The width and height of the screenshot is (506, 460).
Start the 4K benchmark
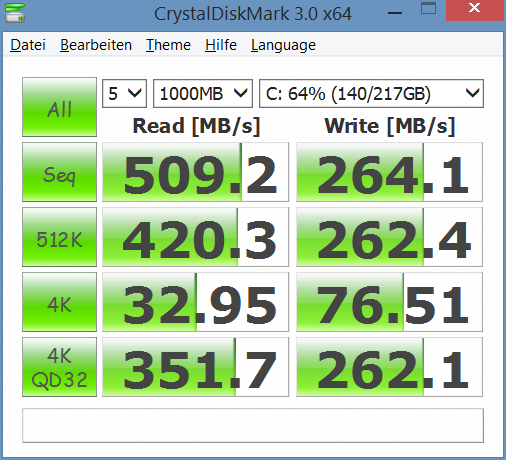59,302
